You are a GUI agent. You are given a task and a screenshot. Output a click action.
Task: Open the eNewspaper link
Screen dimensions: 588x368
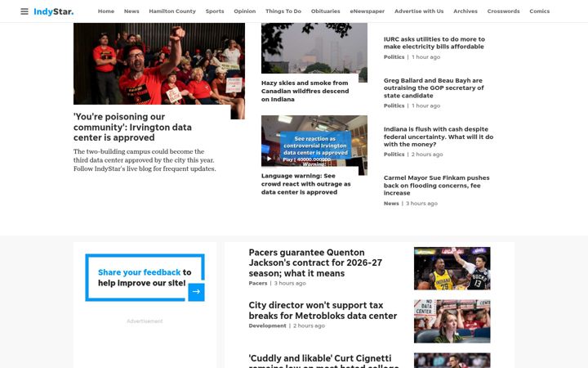click(367, 11)
